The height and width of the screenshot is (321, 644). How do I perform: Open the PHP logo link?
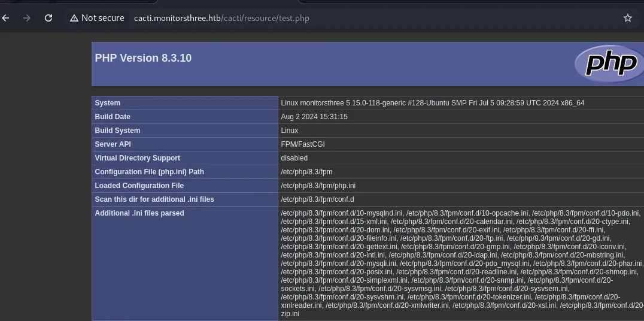tap(608, 63)
